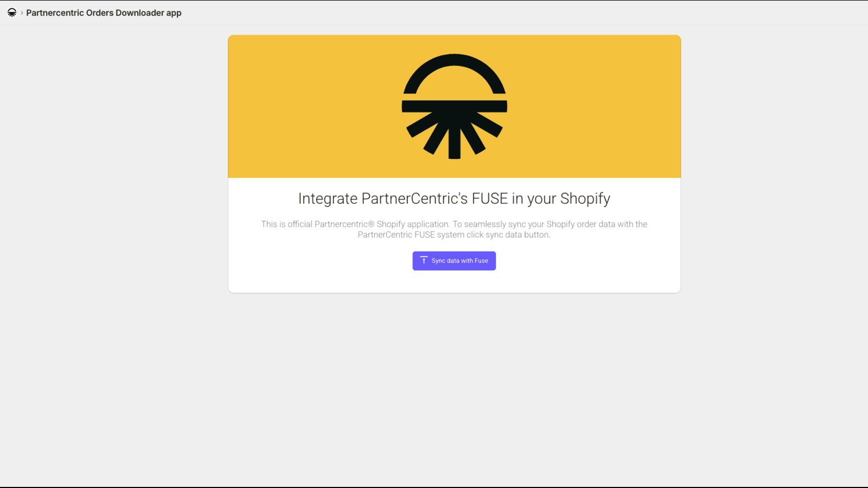This screenshot has width=868, height=488.
Task: Click the official Partnercentric application description text
Action: click(454, 229)
